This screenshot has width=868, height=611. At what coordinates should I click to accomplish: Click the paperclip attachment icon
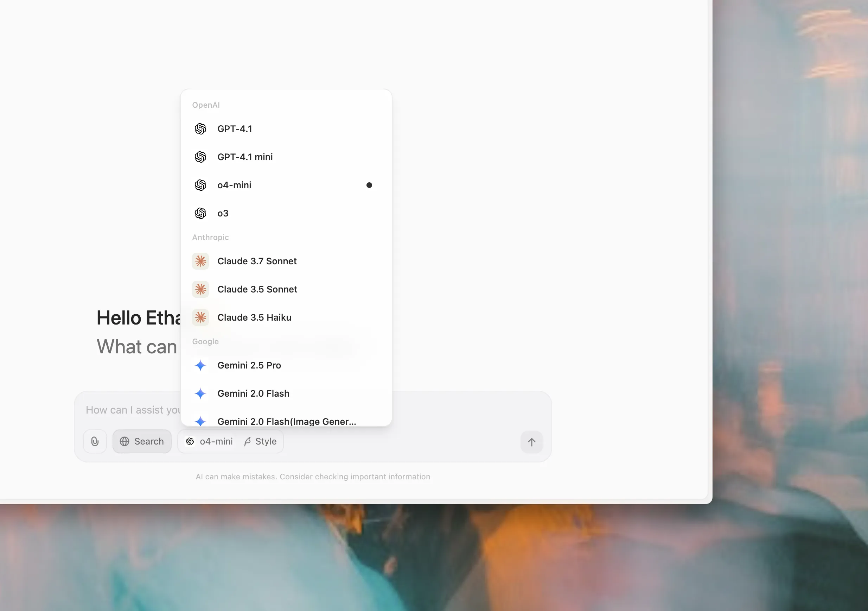click(95, 441)
